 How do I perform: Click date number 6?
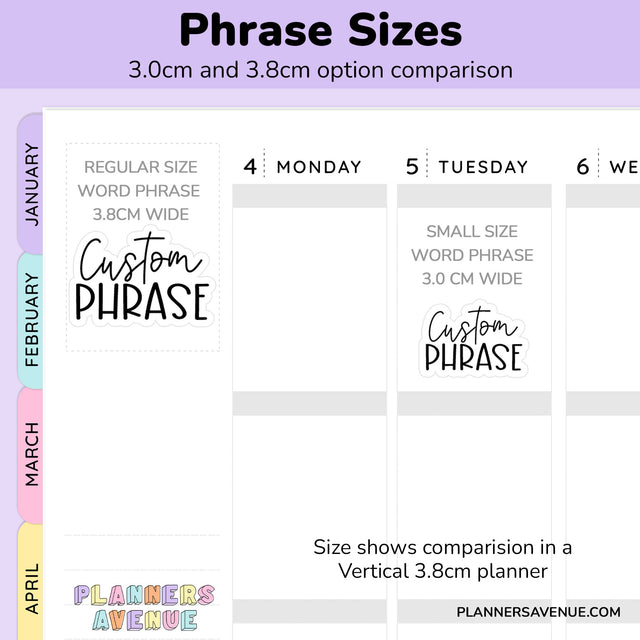[583, 167]
